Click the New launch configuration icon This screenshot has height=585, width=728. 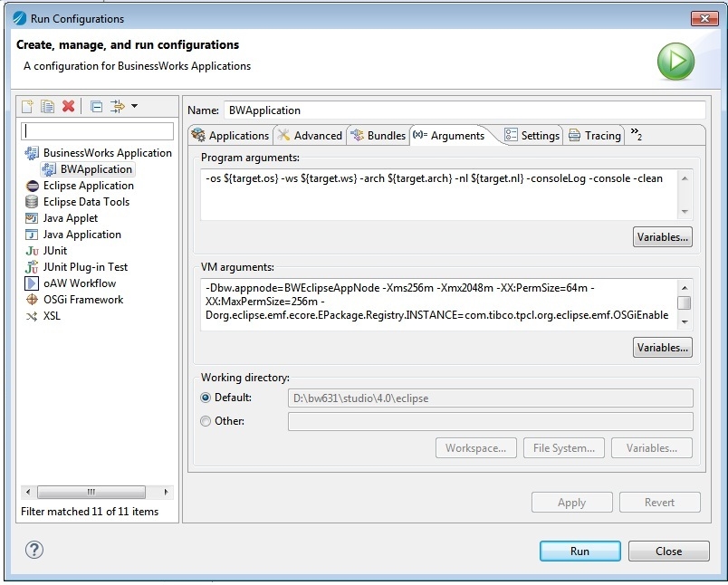coord(27,106)
